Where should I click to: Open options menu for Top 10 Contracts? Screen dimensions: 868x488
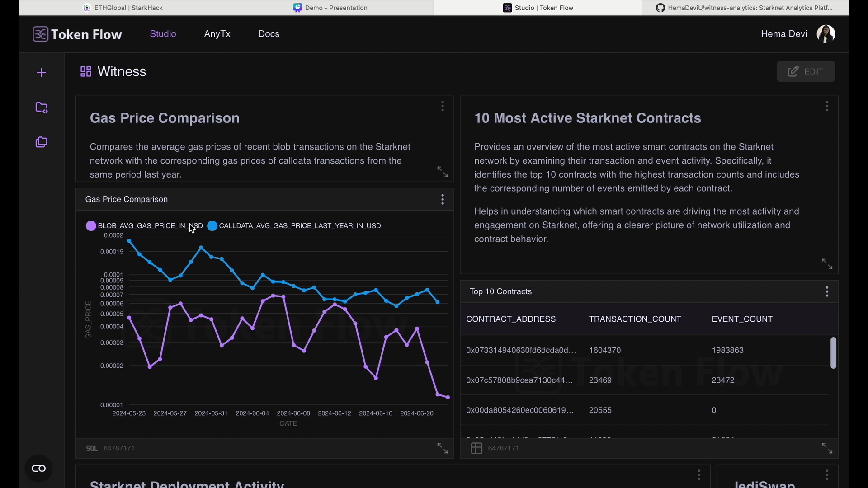[827, 291]
